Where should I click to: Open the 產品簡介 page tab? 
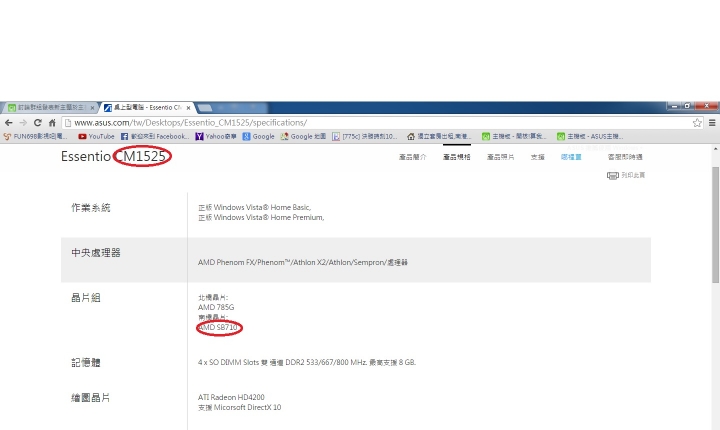pos(412,157)
